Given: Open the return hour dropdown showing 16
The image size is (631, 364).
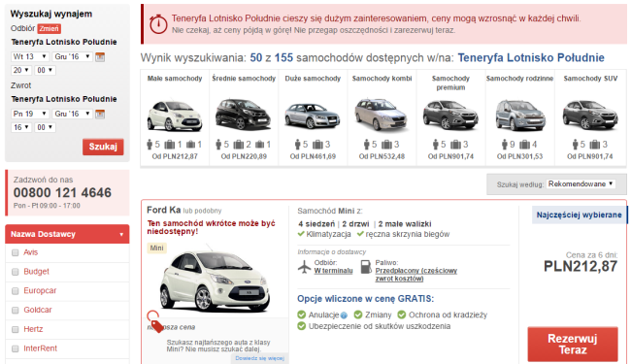Looking at the screenshot, I should pyautogui.click(x=21, y=127).
